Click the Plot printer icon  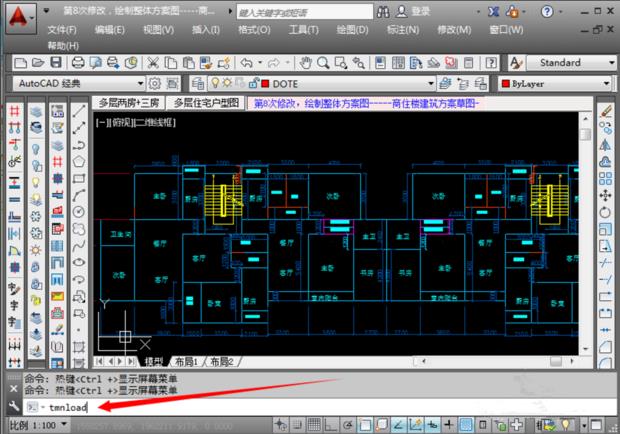(78, 62)
